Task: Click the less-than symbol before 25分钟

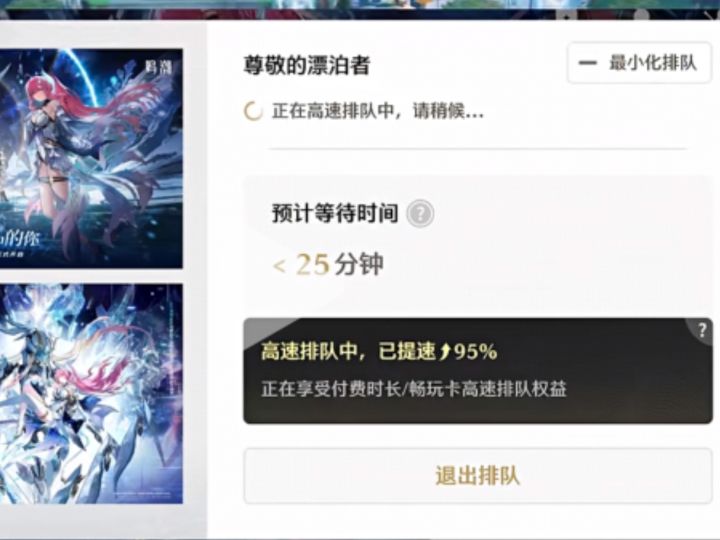Action: 279,266
